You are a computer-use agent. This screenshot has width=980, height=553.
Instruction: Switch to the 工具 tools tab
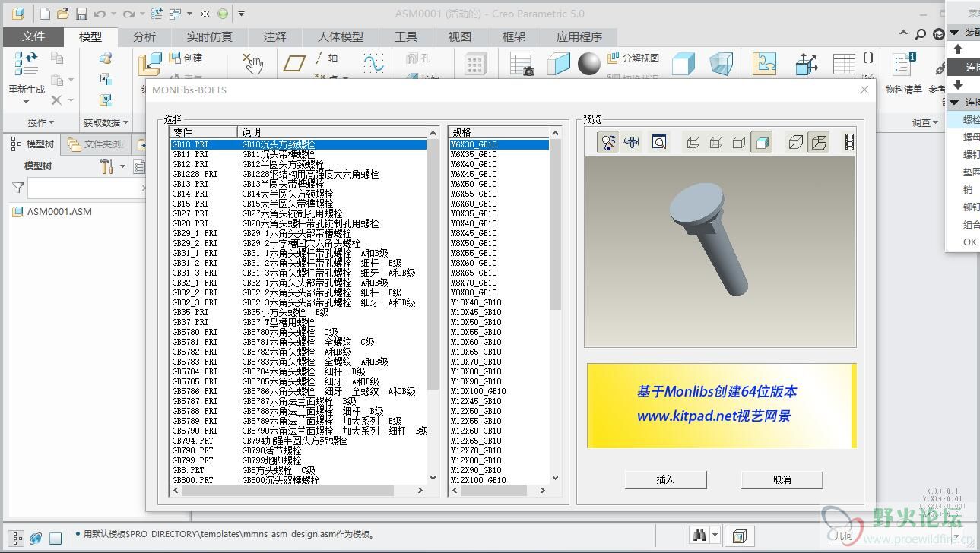[406, 36]
